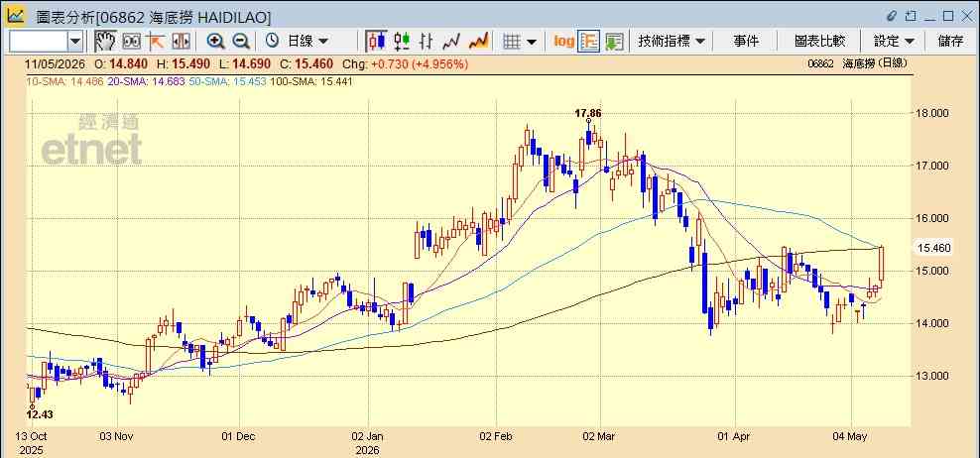Switch to line chart type
The image size is (980, 458).
(451, 42)
